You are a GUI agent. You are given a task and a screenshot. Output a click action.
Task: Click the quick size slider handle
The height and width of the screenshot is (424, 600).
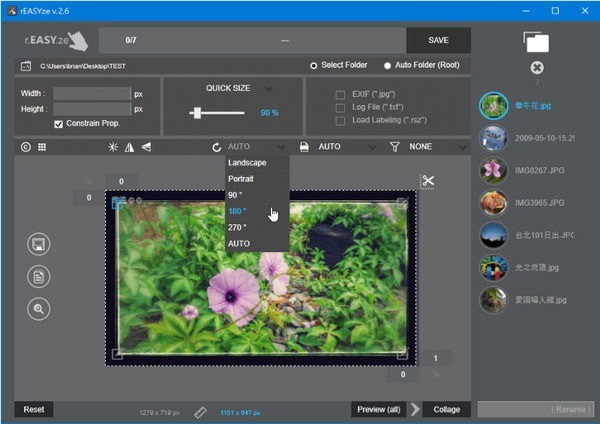[x=198, y=113]
